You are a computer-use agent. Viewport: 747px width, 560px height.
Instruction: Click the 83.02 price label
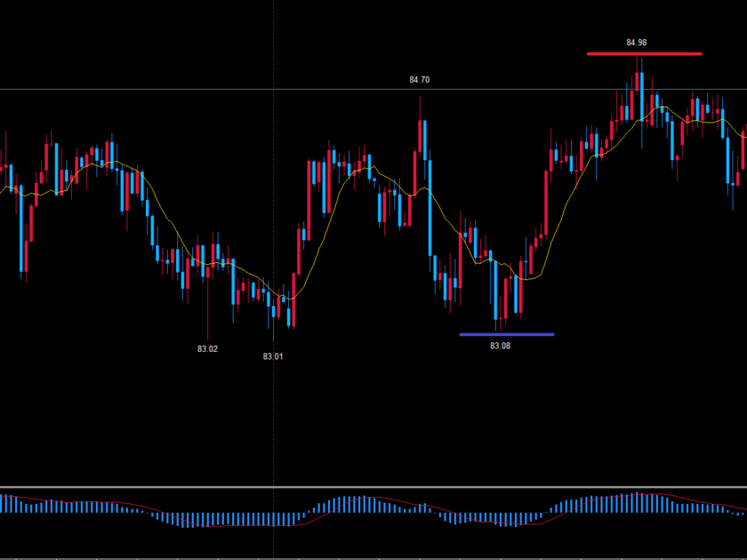coord(207,349)
